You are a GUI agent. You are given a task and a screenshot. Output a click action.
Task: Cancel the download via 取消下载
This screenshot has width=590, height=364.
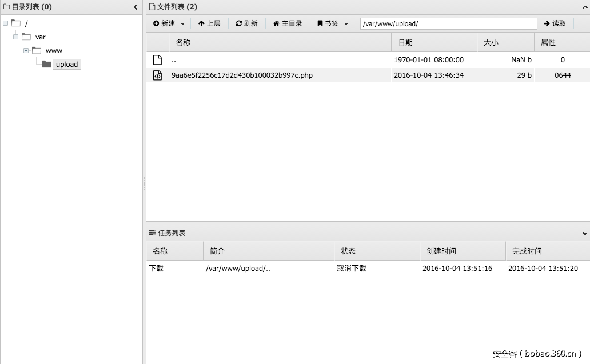pos(352,268)
